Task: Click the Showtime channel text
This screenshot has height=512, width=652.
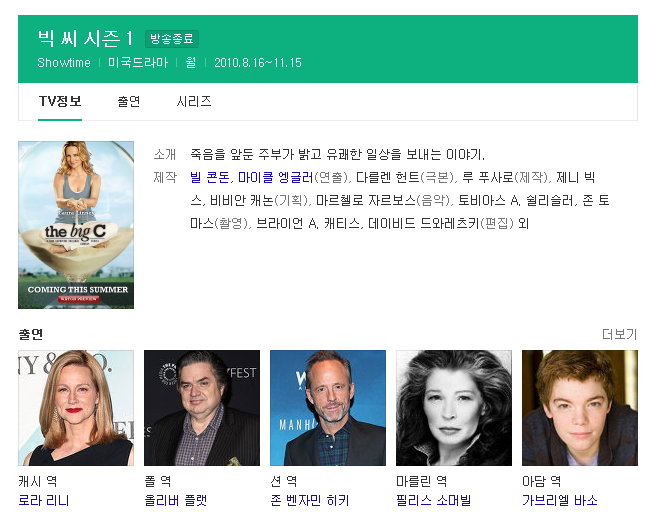Action: pos(64,63)
